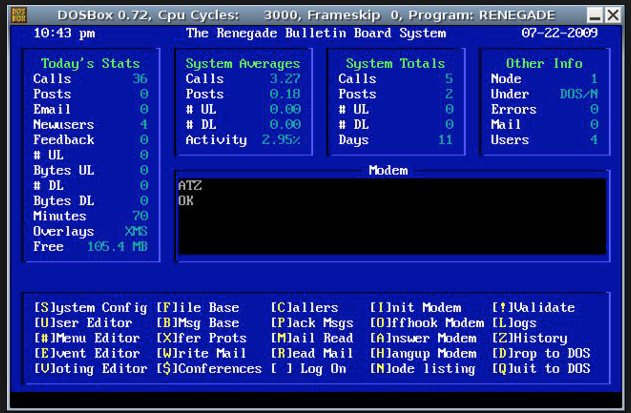Viewport: 631px width, 413px height.
Task: Select [I]nit Modem command
Action: pos(415,308)
